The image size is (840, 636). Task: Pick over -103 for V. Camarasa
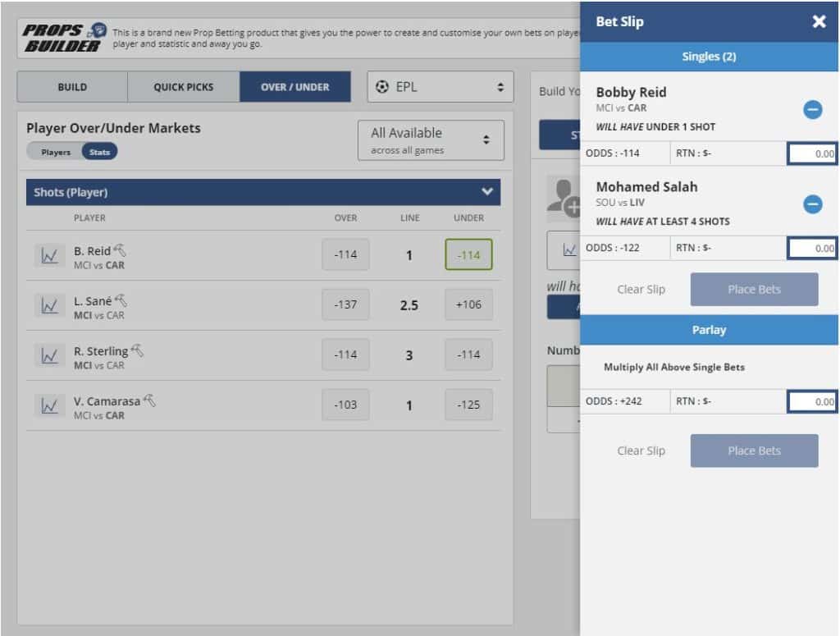tap(345, 405)
